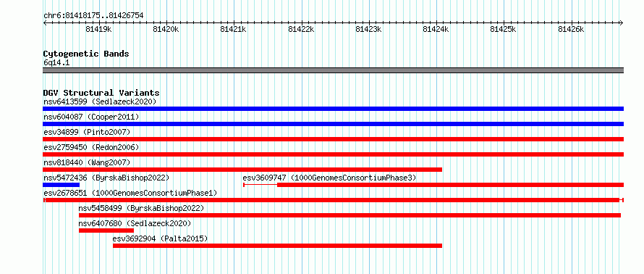Open the esv2678651 (1000GenomesConsortiumPhase1) label
This screenshot has height=274, width=644.
click(x=130, y=193)
